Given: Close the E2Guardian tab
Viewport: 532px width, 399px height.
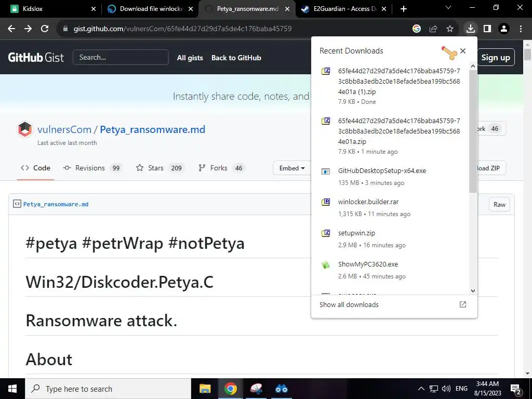Looking at the screenshot, I should 384,9.
